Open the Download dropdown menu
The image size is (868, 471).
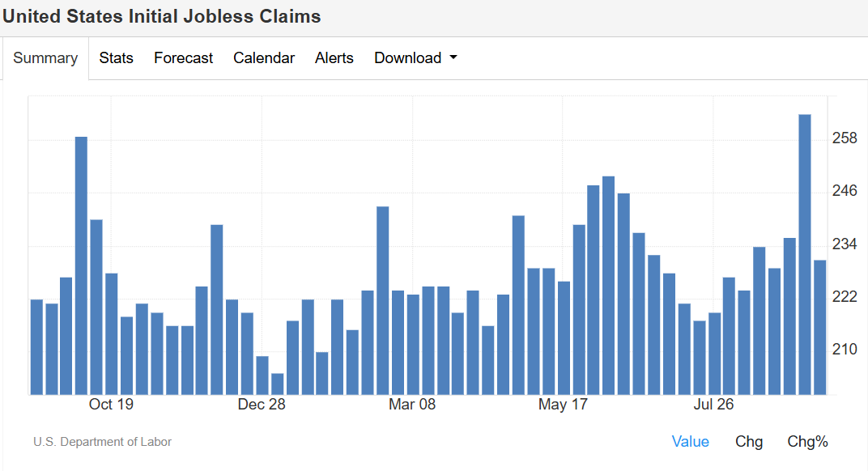415,58
